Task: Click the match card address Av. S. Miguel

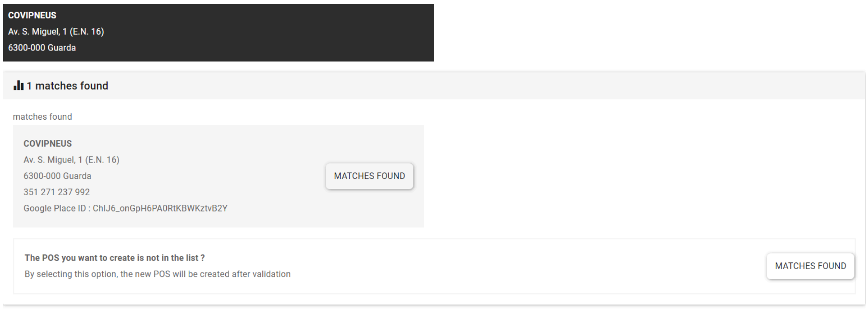Action: 72,160
